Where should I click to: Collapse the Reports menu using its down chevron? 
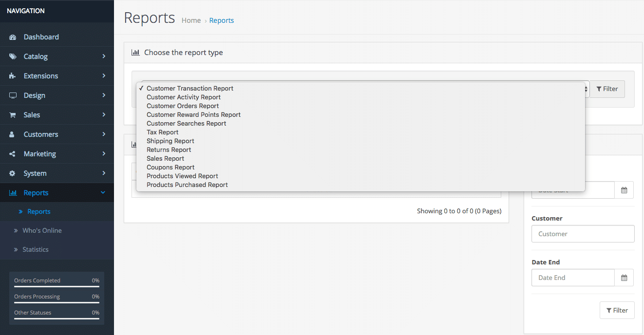103,193
